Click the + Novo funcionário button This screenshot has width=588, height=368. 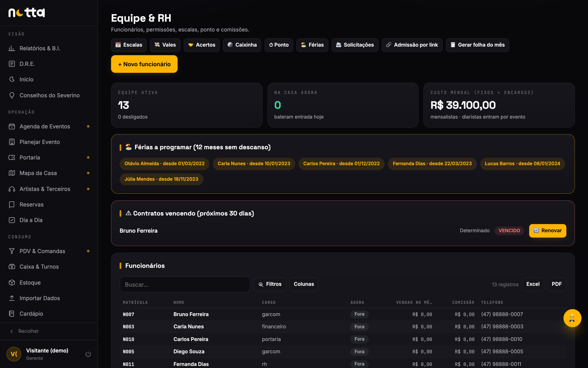[x=144, y=64]
